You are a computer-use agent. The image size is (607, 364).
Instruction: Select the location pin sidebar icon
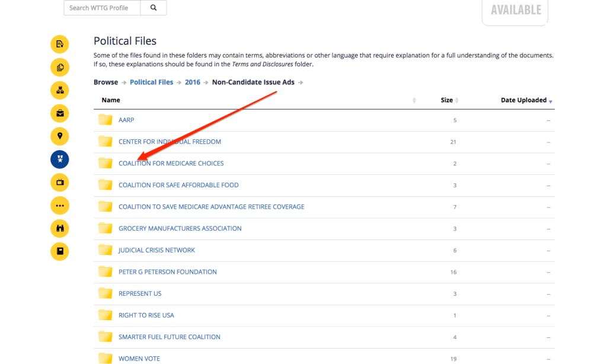60,136
